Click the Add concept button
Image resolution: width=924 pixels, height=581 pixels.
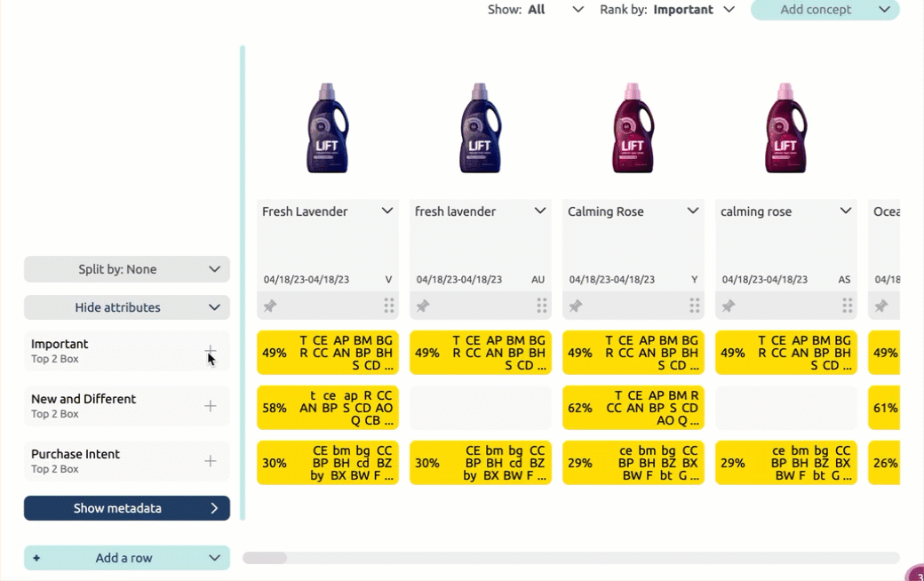tap(824, 10)
